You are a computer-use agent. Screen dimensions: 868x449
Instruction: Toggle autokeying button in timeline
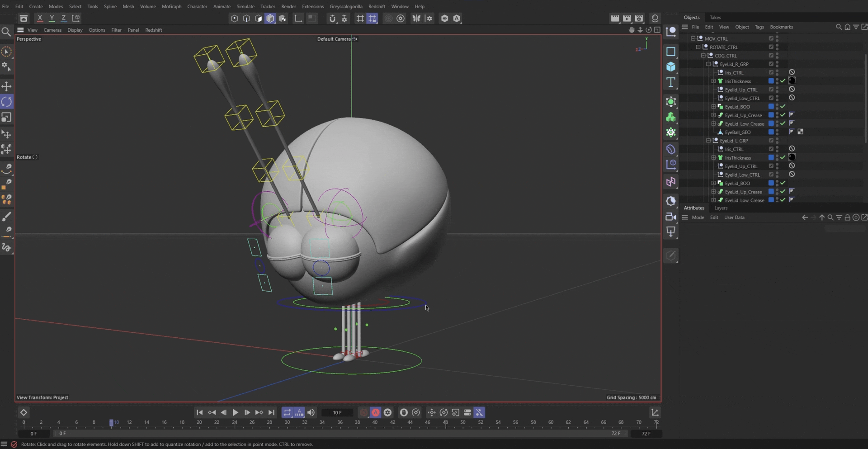[x=376, y=412]
